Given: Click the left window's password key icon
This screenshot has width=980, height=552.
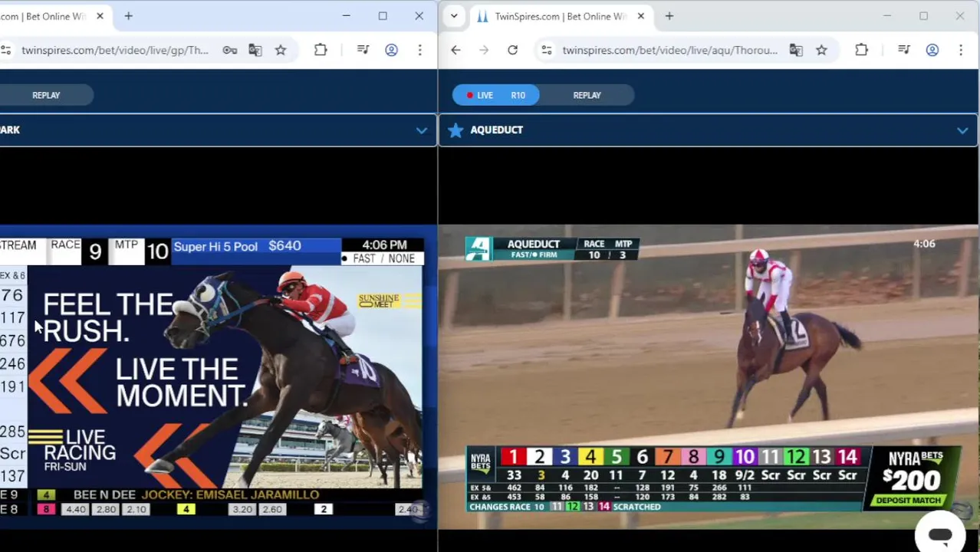Looking at the screenshot, I should (x=230, y=50).
